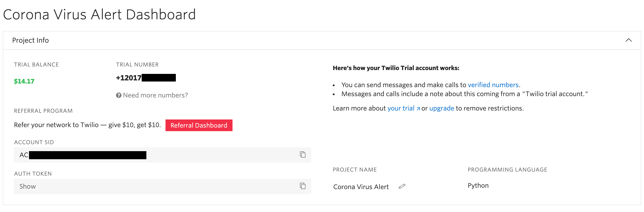Show the Auth Token
The width and height of the screenshot is (644, 212).
(27, 186)
